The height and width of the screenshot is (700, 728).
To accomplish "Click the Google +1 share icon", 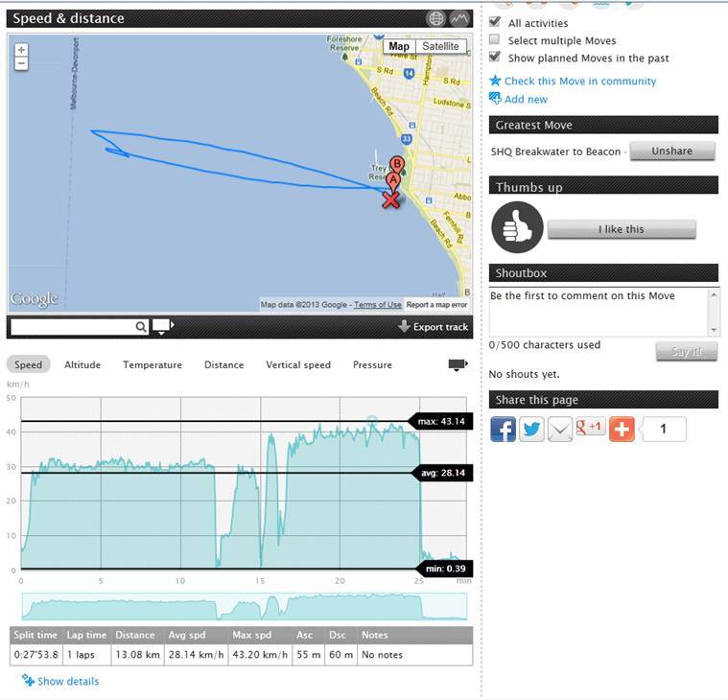I will click(x=591, y=427).
